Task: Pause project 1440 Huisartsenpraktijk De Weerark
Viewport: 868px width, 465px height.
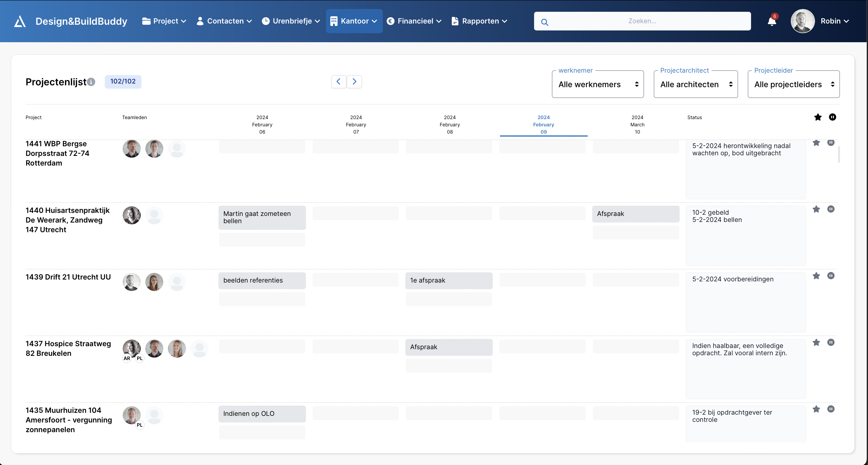Action: coord(831,209)
